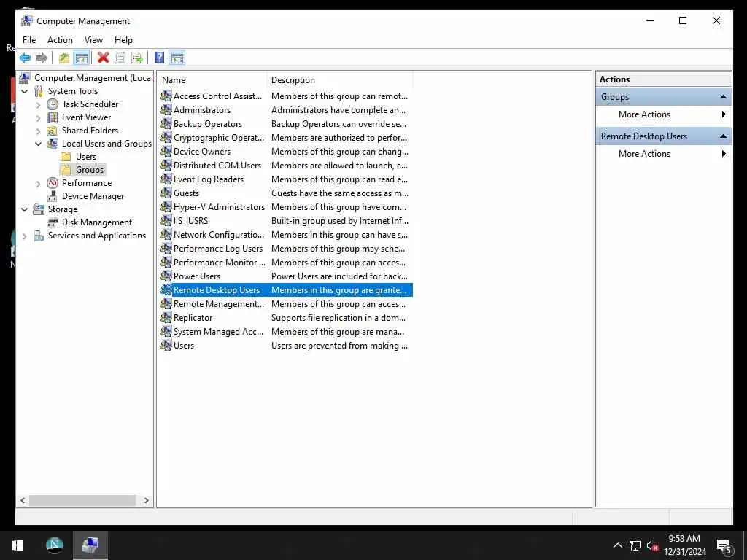Select the Event Log Readers group row

pos(286,179)
